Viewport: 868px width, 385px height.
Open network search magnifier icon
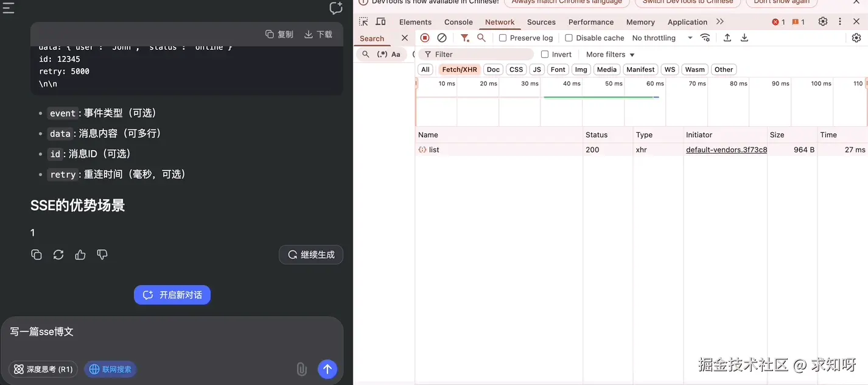(x=481, y=38)
